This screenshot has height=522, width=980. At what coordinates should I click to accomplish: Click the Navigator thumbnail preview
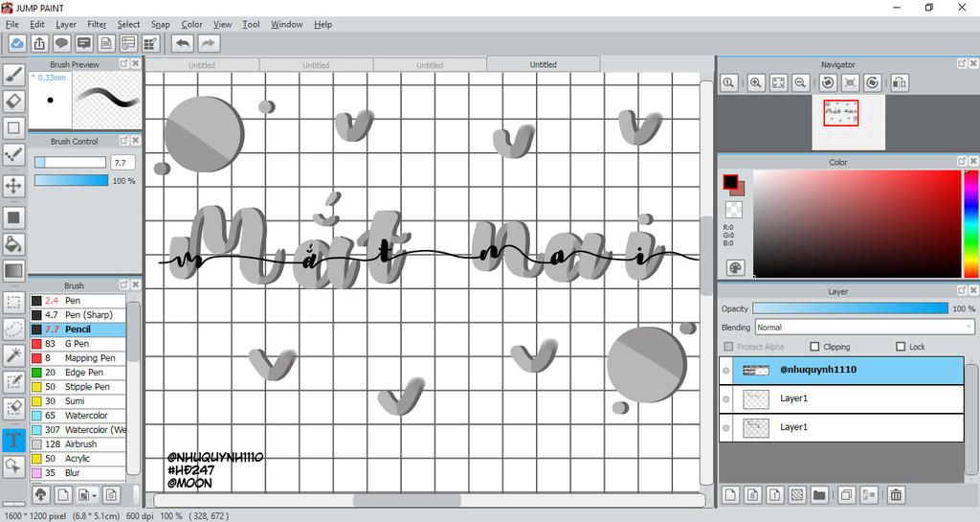click(x=848, y=123)
